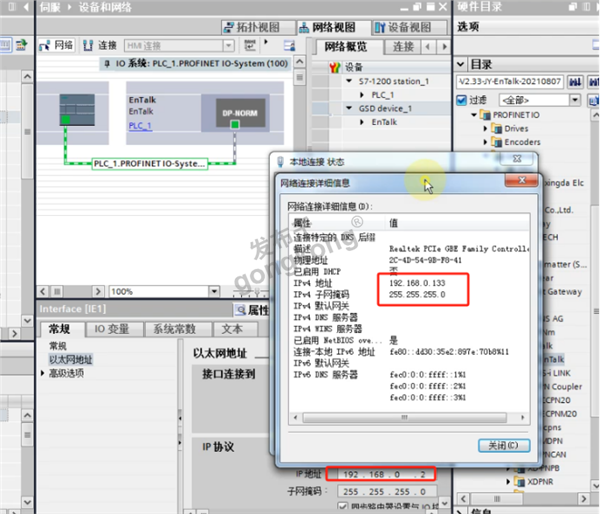Click the IP 地址 input field 192.168.0.2
Viewport: 600px width, 514px height.
(x=384, y=475)
